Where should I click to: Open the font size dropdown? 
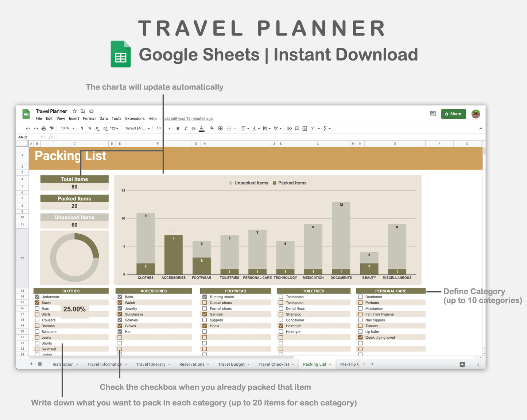click(x=162, y=128)
